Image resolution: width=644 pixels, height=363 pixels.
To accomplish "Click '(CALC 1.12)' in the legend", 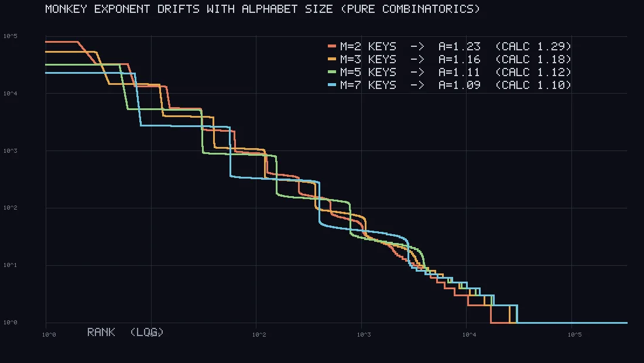I will pyautogui.click(x=533, y=72).
